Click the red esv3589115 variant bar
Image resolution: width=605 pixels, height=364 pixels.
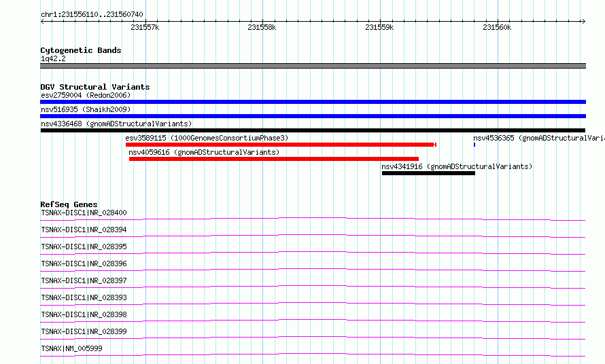point(281,145)
